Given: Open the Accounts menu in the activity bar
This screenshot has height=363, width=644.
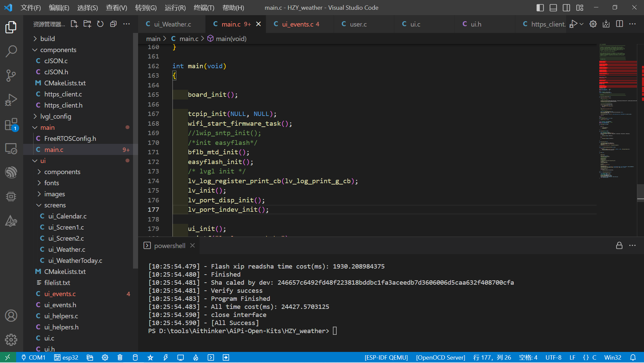Looking at the screenshot, I should 11,316.
